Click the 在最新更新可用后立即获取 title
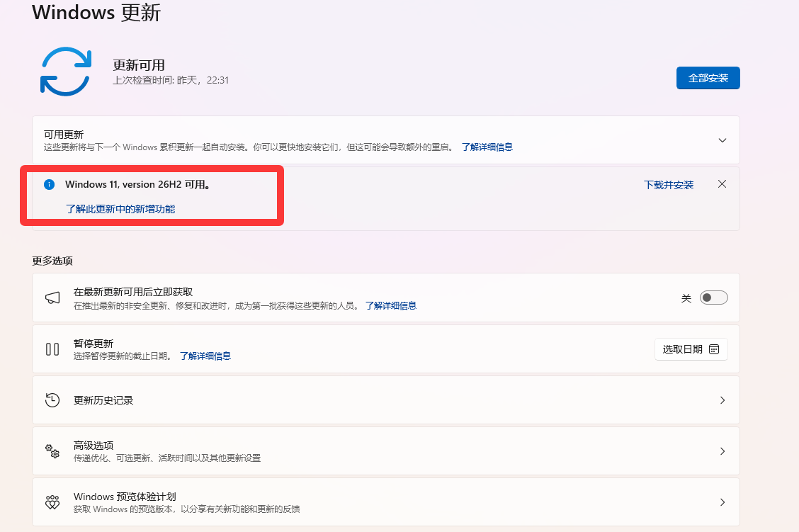This screenshot has height=532, width=799. pos(133,292)
